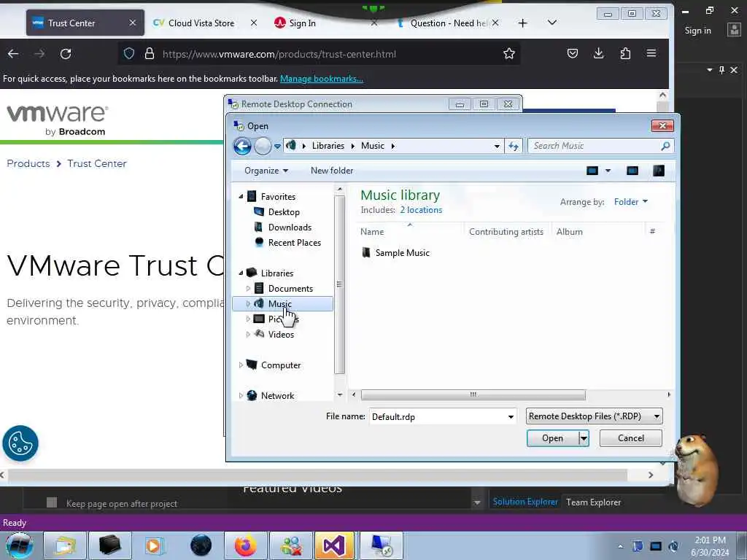The image size is (747, 560).
Task: Sort by Contributing artists column
Action: click(x=506, y=232)
